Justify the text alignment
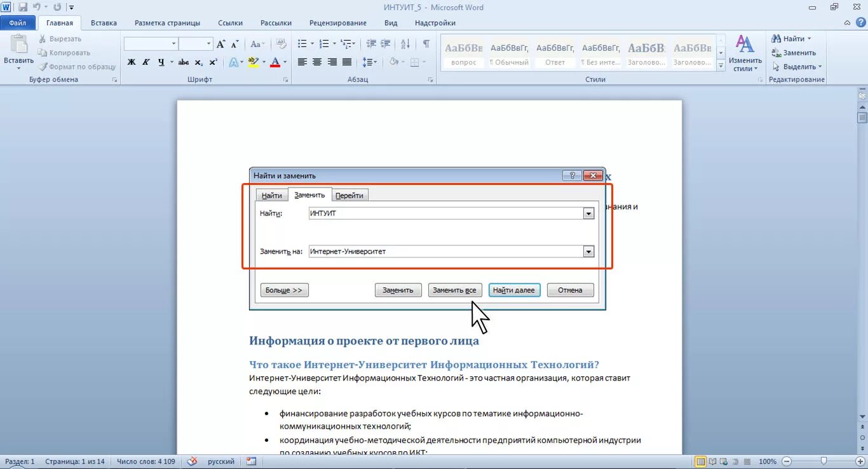This screenshot has width=868, height=469. (x=347, y=62)
